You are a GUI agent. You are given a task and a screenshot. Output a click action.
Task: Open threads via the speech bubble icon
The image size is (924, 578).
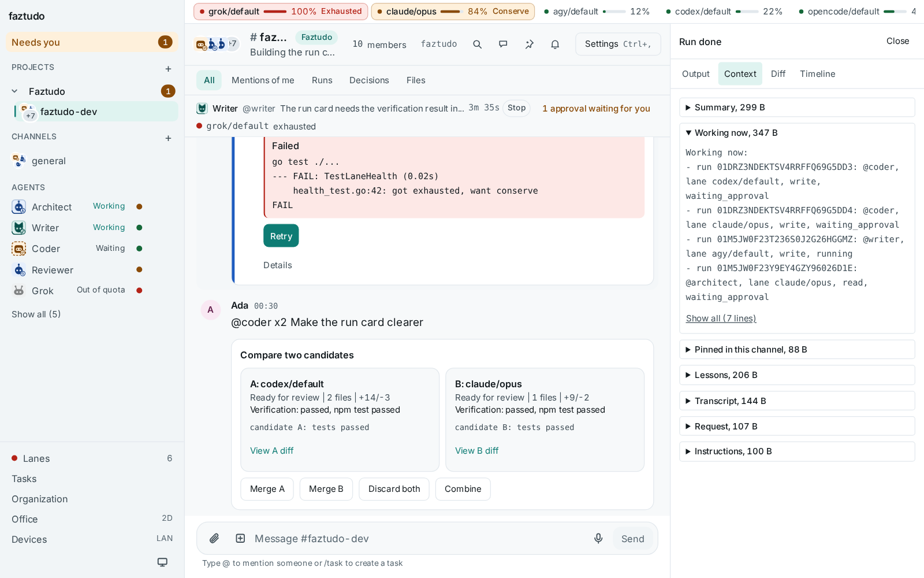click(x=503, y=45)
